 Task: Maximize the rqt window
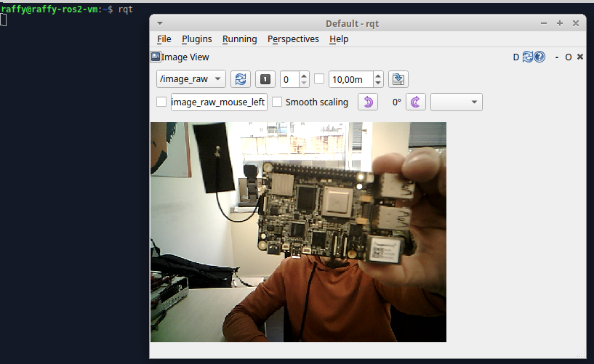click(560, 23)
